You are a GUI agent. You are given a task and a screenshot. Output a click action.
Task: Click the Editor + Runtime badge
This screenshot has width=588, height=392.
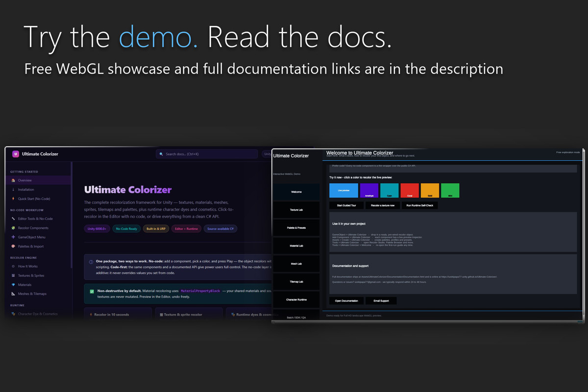pyautogui.click(x=186, y=229)
